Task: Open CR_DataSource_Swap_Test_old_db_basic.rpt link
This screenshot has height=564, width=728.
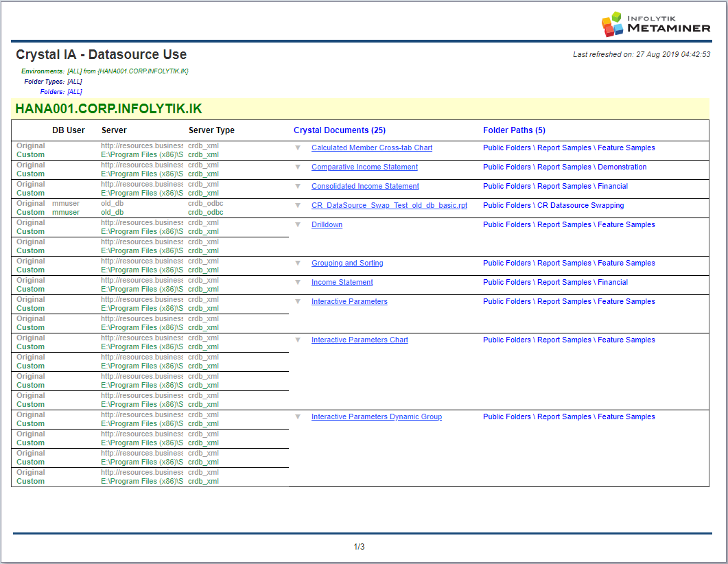Action: (390, 206)
